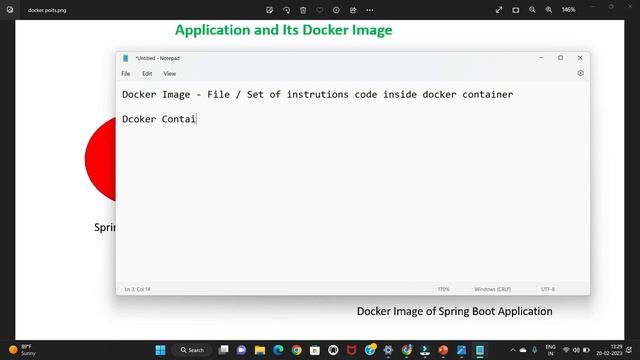The height and width of the screenshot is (360, 640).
Task: Zoom out the image in Photos
Action: [532, 10]
